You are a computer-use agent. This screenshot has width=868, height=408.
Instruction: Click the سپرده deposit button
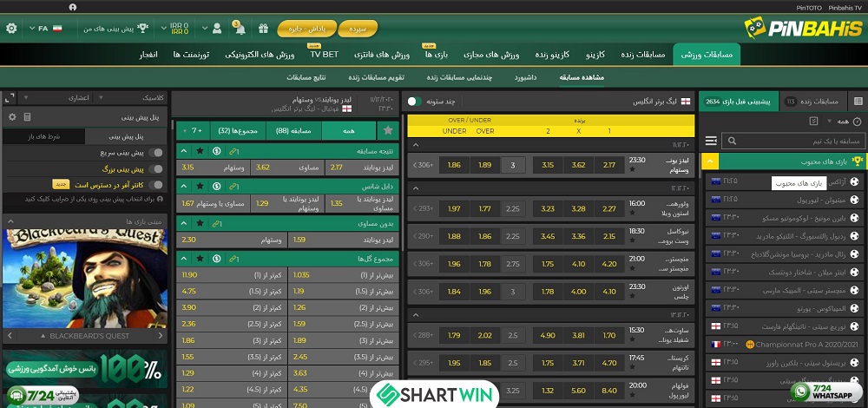358,29
